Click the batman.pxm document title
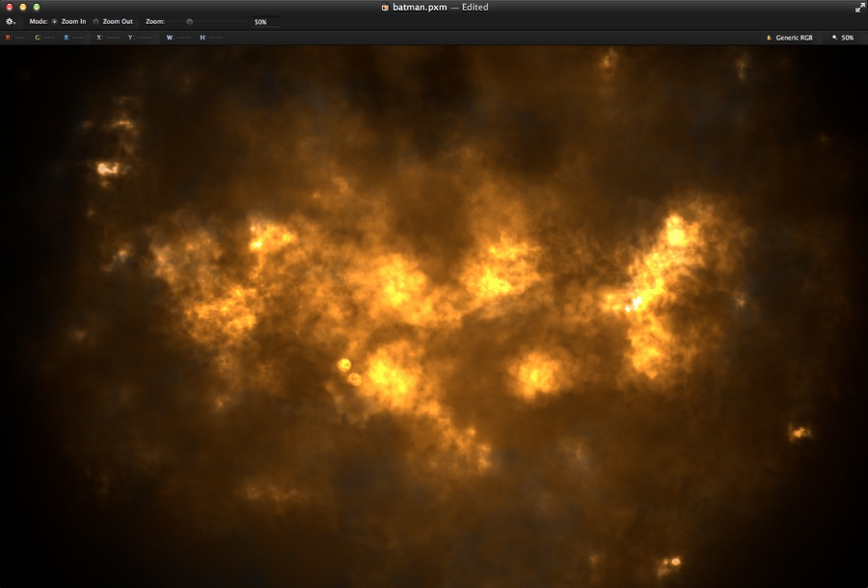The height and width of the screenshot is (588, 868). point(420,7)
